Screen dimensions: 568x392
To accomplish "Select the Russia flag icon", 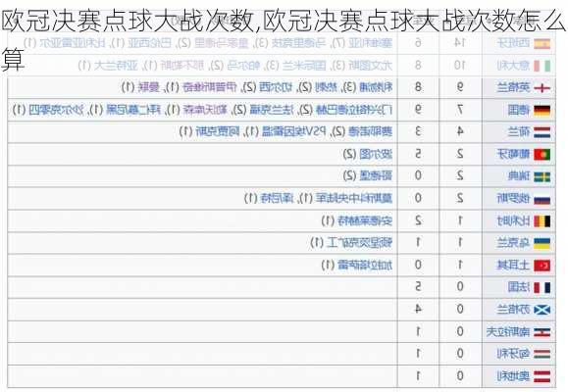I will point(542,199).
